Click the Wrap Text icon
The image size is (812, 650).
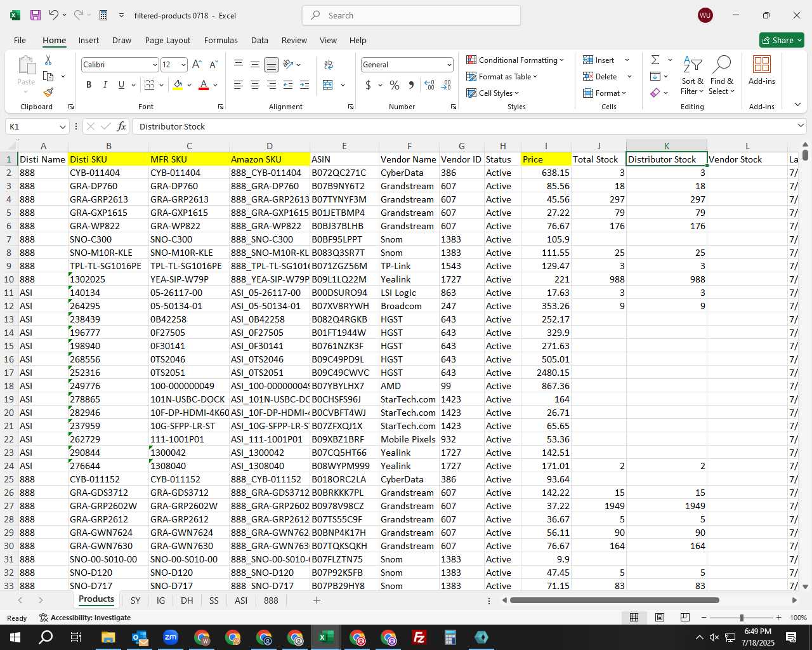(x=329, y=64)
